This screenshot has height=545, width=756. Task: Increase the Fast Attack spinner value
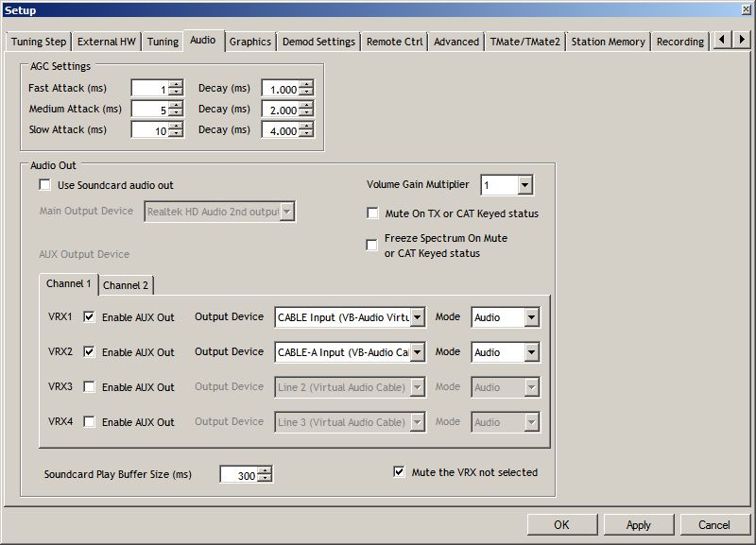click(175, 84)
